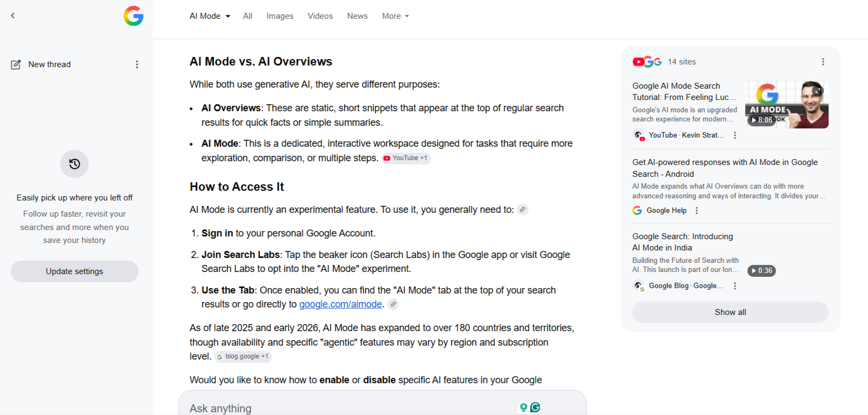Click the link icon after google.com/aimode
This screenshot has width=868, height=415.
(x=394, y=304)
